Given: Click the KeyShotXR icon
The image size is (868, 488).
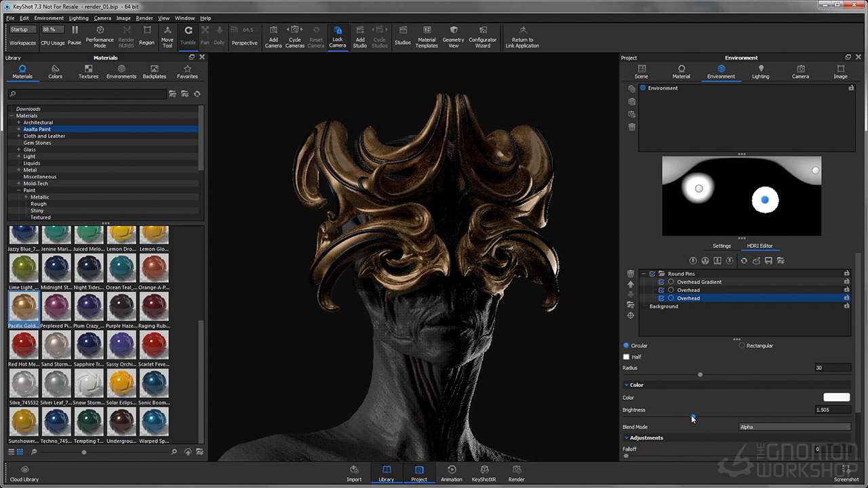Looking at the screenshot, I should click(484, 472).
